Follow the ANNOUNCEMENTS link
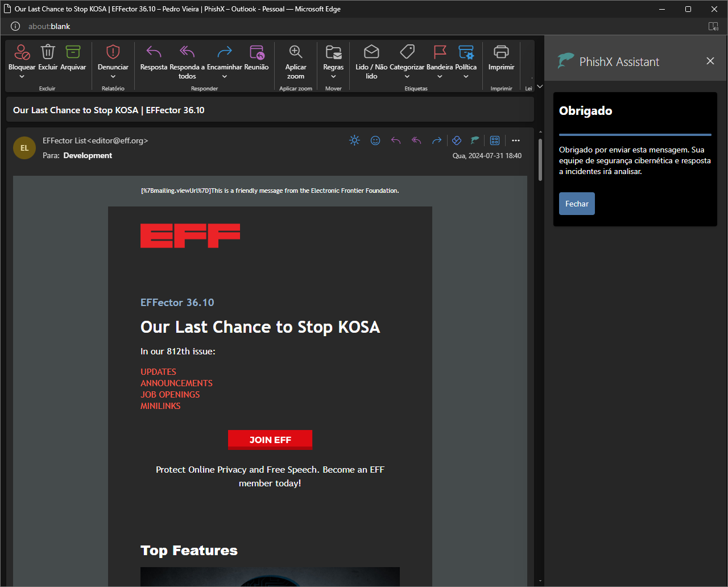 (x=176, y=383)
